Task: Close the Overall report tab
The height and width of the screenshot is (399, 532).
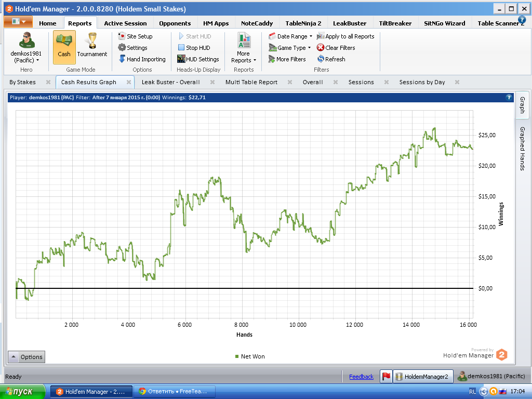Action: pyautogui.click(x=336, y=82)
